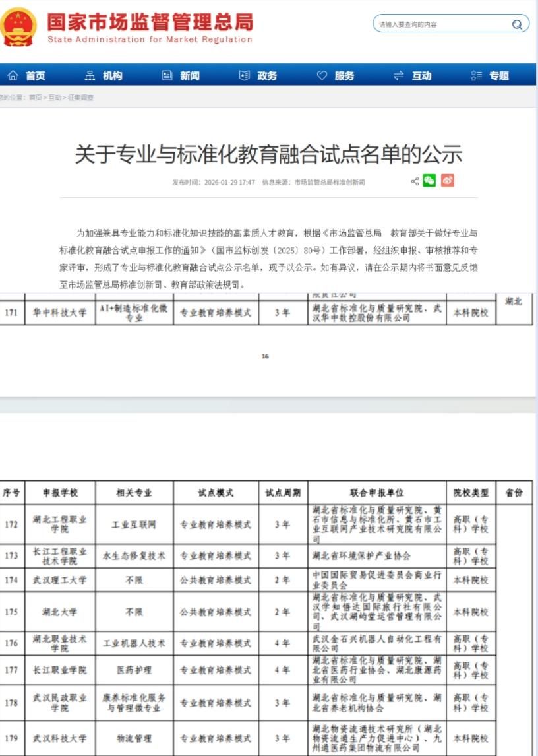Click the heart icon beside 服务
This screenshot has height=756, width=538.
(322, 76)
